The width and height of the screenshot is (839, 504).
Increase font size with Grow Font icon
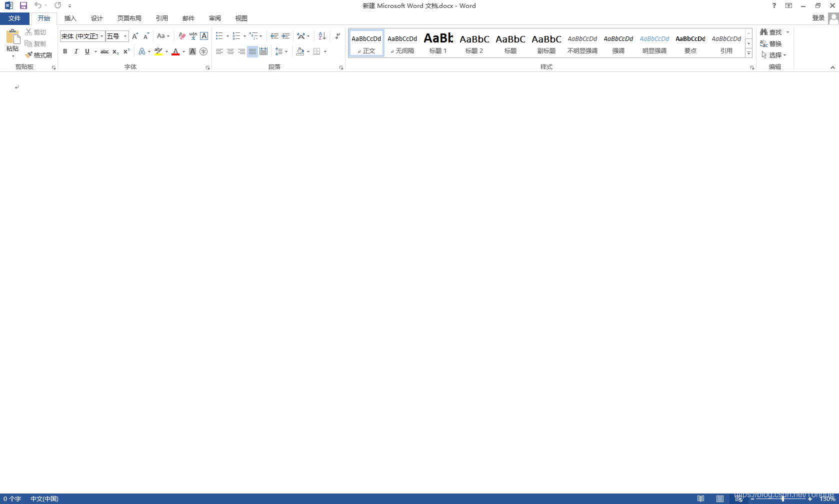coord(135,36)
